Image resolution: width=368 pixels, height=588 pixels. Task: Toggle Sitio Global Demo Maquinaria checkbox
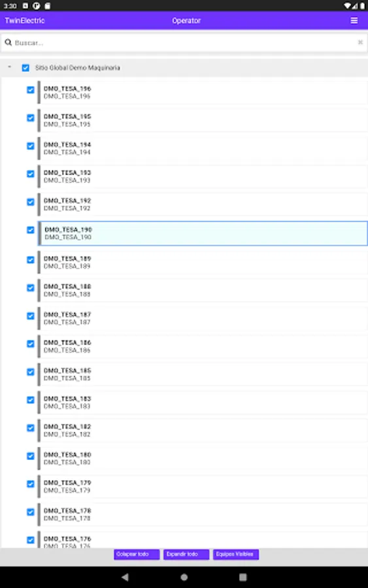coord(25,68)
